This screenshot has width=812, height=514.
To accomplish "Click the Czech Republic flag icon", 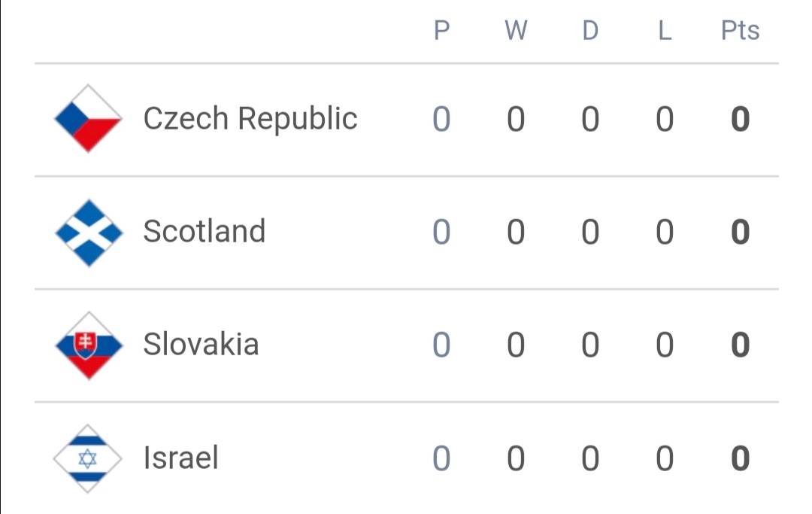I will click(89, 119).
